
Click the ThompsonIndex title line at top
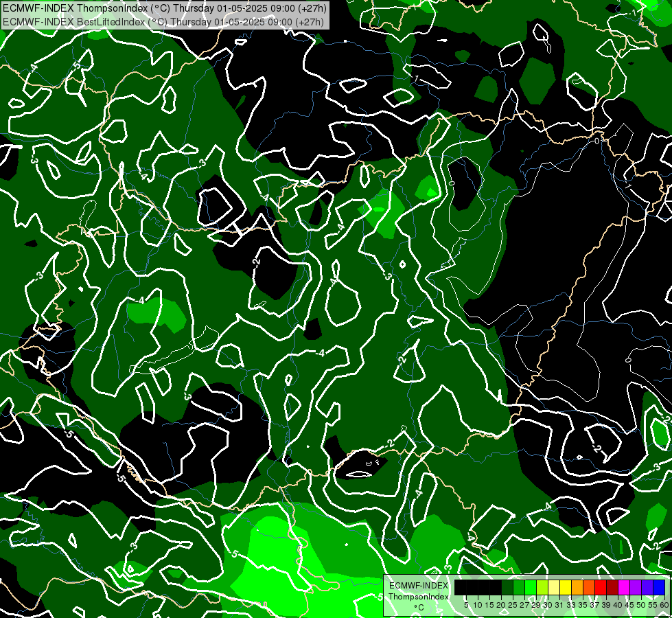pos(165,8)
